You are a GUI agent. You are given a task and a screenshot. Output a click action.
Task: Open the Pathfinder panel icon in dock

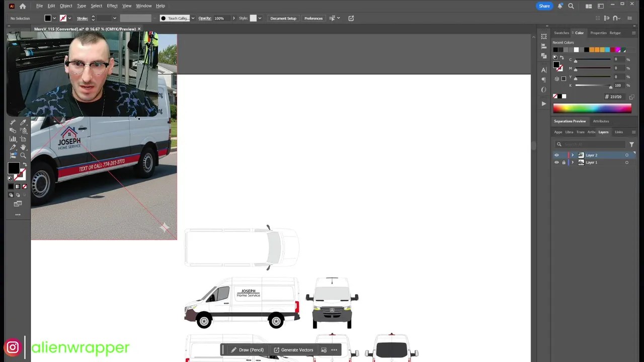click(544, 55)
